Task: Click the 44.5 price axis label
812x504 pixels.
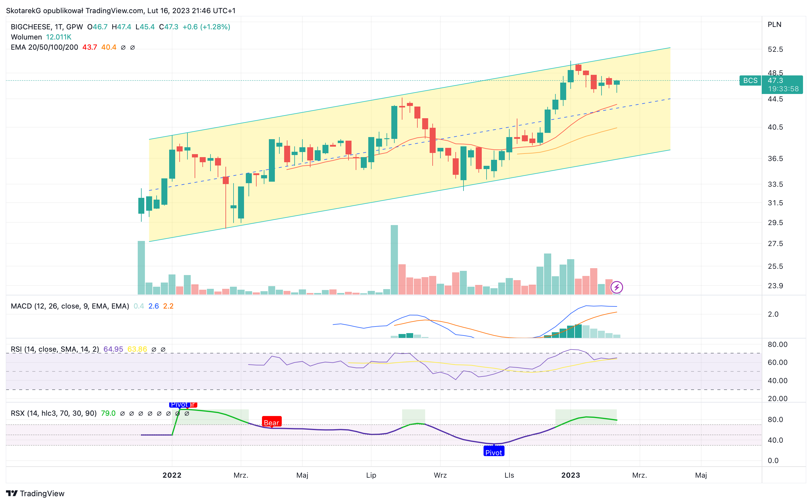Action: tap(775, 99)
